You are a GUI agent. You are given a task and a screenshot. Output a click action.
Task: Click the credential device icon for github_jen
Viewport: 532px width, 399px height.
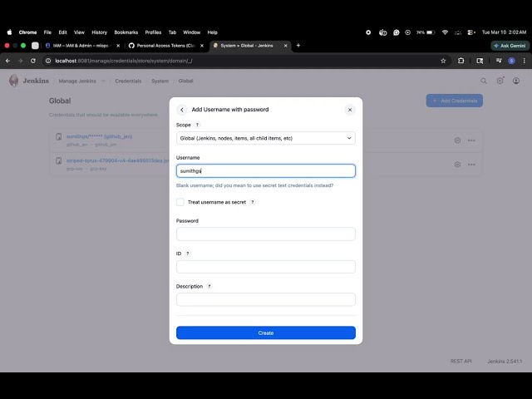59,136
